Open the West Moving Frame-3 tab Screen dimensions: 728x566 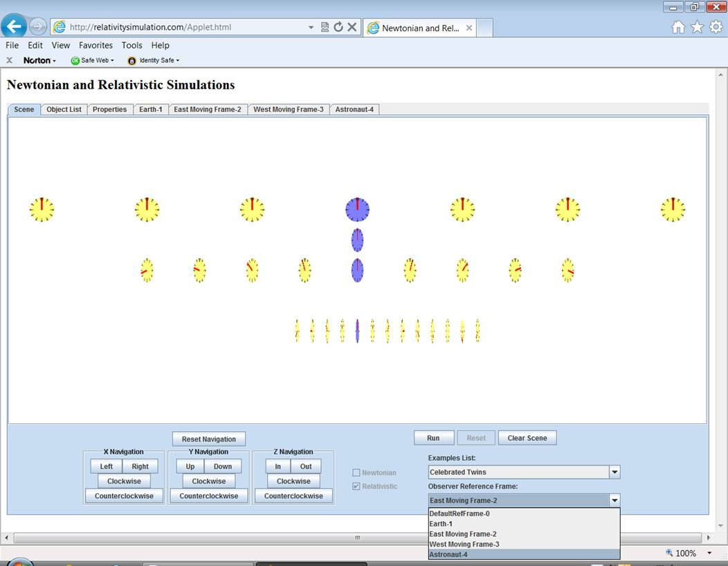[x=288, y=109]
